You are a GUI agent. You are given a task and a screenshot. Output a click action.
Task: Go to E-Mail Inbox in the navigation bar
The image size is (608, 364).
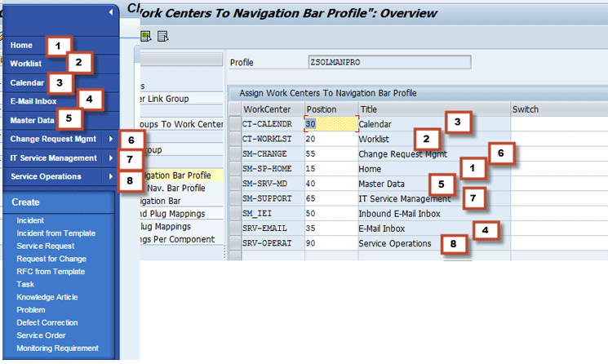point(33,101)
